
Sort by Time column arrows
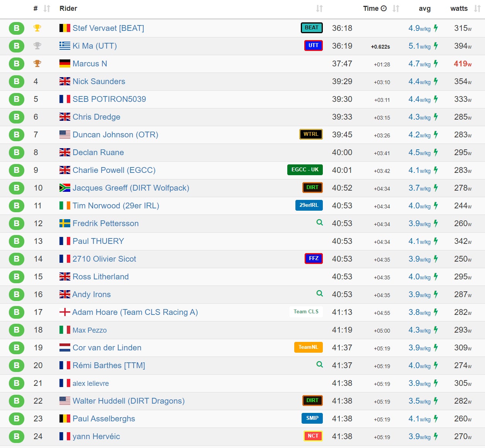click(x=396, y=8)
